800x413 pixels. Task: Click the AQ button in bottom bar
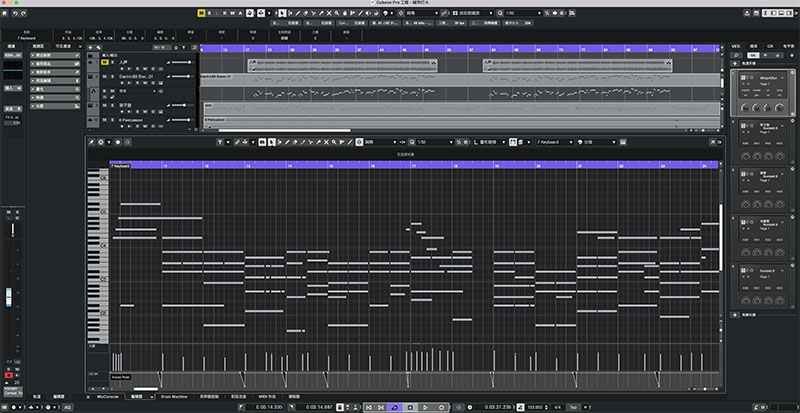(x=67, y=407)
